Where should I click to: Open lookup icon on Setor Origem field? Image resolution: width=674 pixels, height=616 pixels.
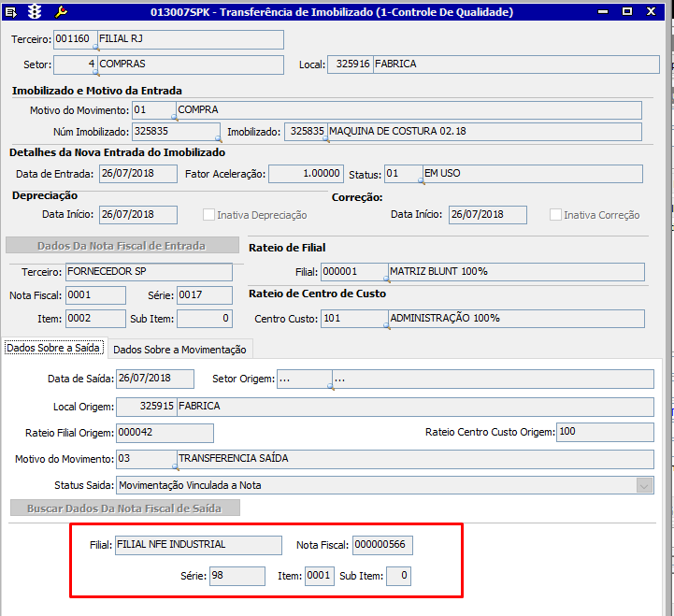pyautogui.click(x=331, y=387)
